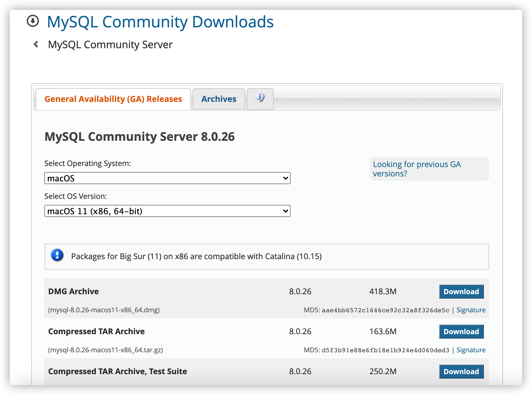Click the Compressed TAR Archive, Test Suite title

(118, 371)
